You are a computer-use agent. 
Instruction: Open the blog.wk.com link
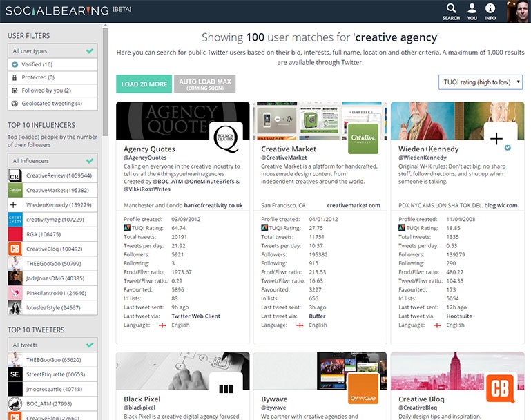coord(501,205)
